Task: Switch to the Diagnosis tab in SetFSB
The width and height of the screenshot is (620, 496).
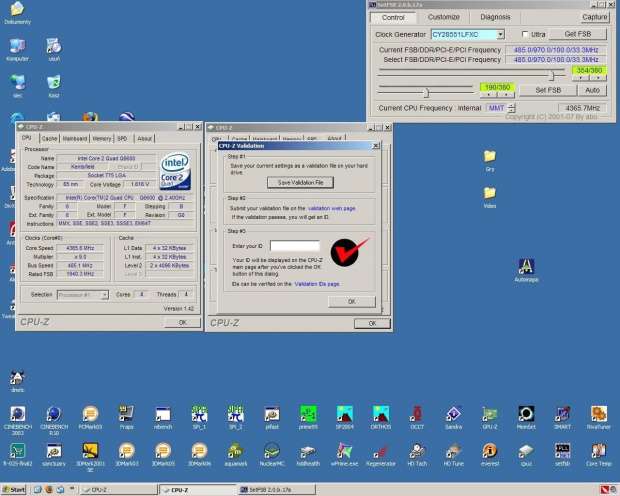Action: 495,17
